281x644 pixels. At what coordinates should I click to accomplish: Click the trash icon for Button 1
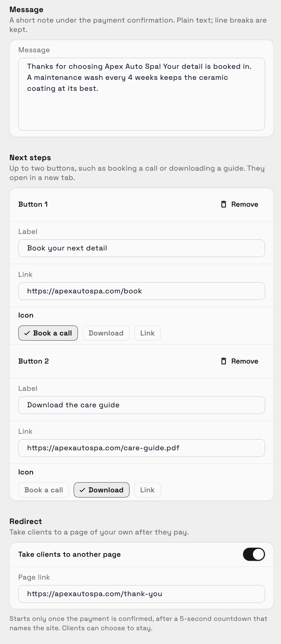point(223,204)
